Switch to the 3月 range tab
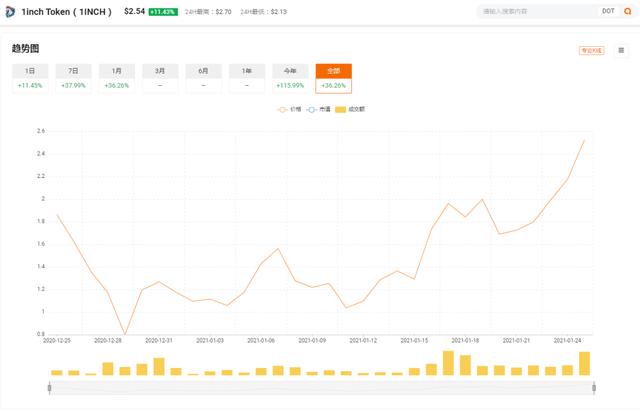 click(x=160, y=78)
